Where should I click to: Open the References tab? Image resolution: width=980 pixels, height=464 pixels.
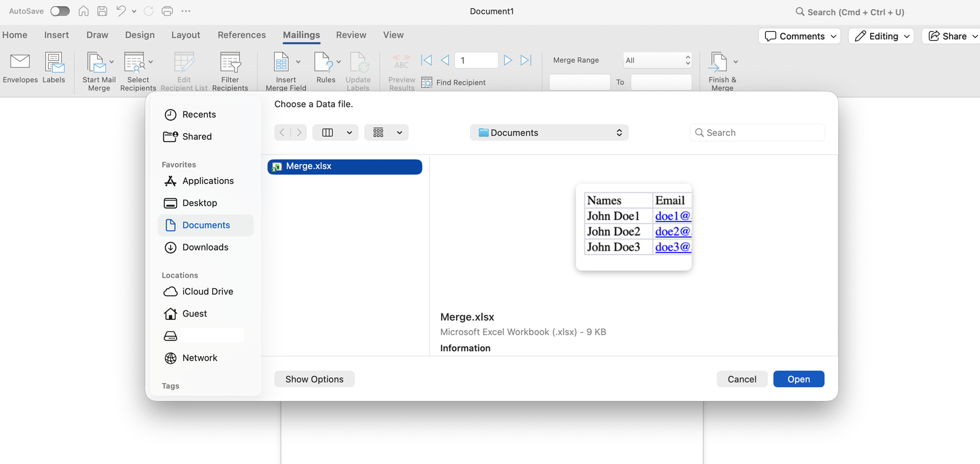[242, 35]
